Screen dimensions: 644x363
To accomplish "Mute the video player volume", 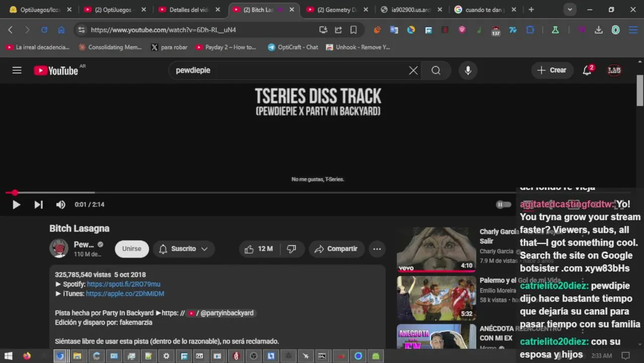I will coord(60,204).
